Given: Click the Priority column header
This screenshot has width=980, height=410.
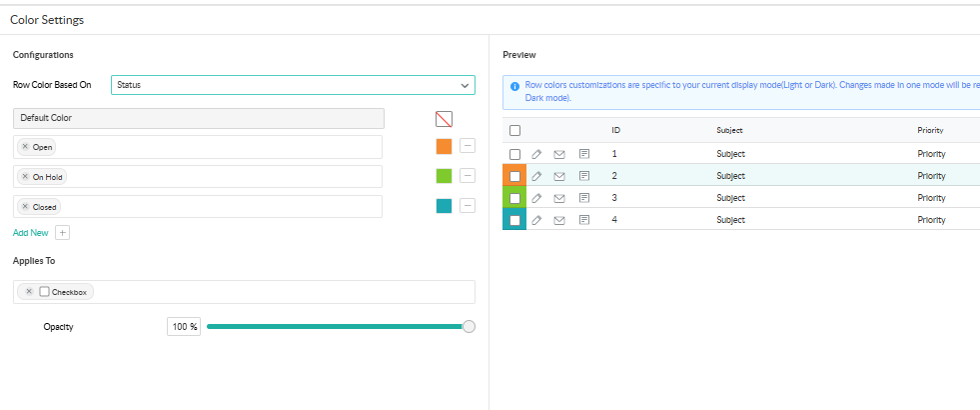Looking at the screenshot, I should point(930,131).
